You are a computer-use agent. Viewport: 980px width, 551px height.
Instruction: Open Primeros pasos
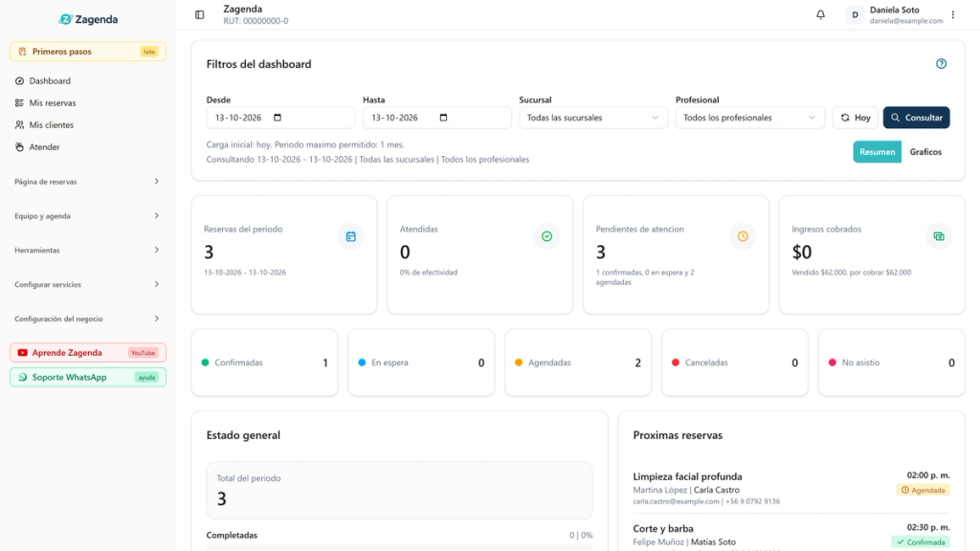click(x=87, y=52)
